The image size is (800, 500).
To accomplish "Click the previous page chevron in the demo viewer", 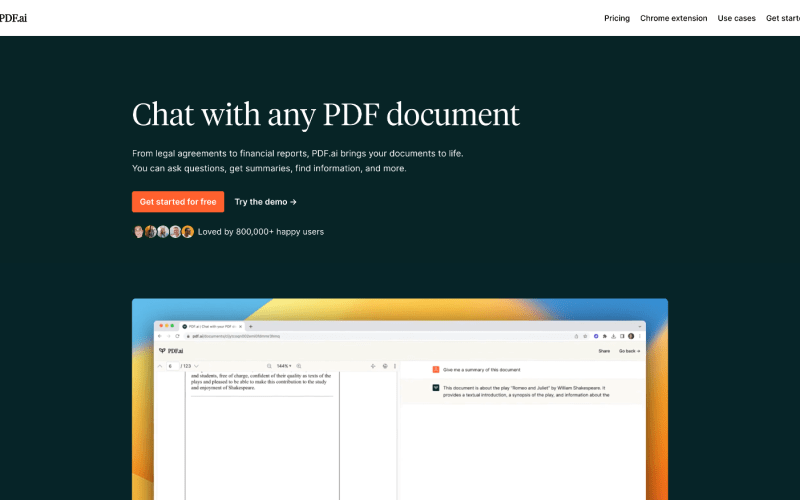I will click(160, 366).
